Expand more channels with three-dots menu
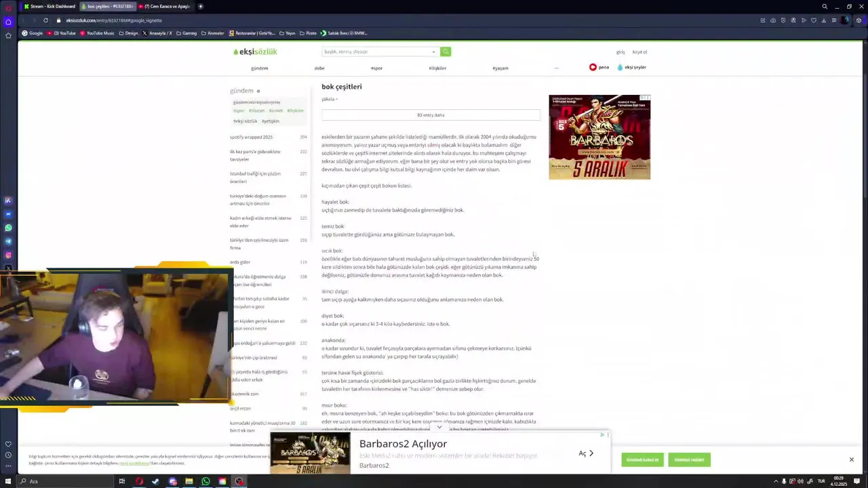The width and height of the screenshot is (868, 488). tap(556, 68)
